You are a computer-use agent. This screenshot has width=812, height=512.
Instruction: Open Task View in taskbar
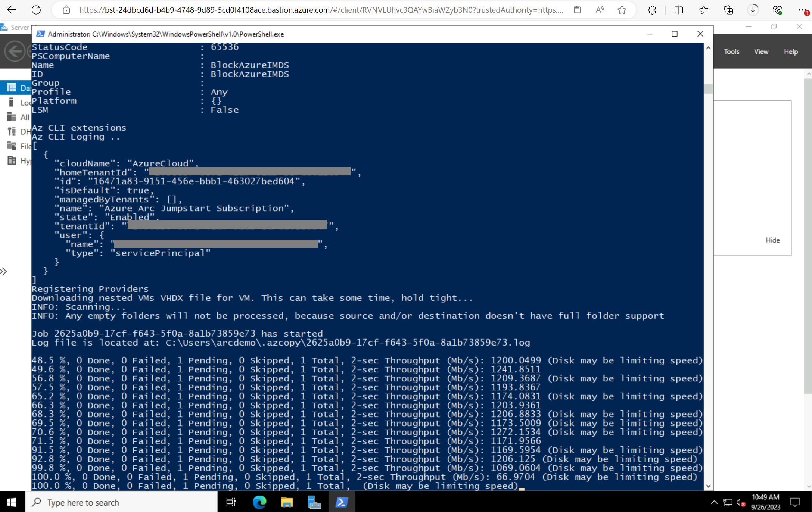(x=231, y=502)
